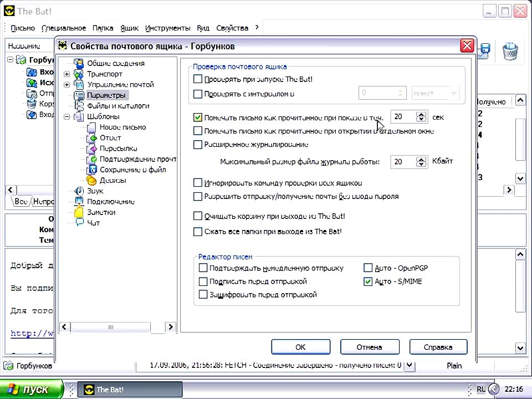This screenshot has width=532, height=399.
Task: Click horizontal scrollbar thumb in settings tree
Action: [111, 327]
